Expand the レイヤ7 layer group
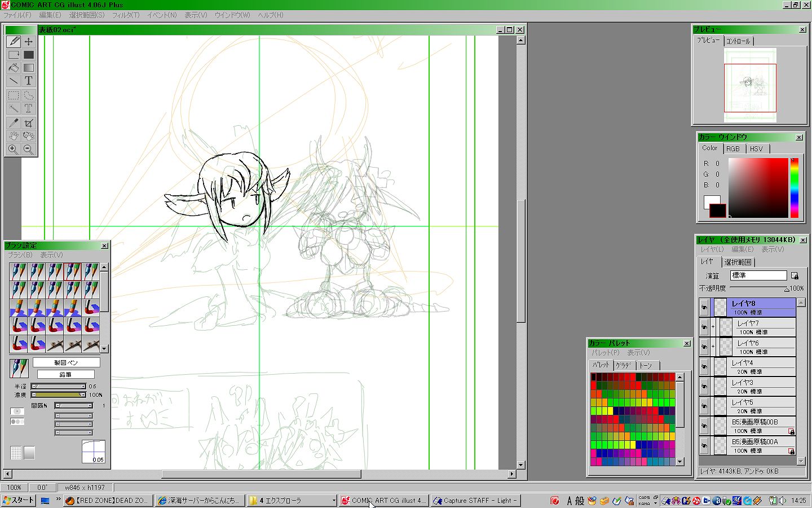Viewport: 812px width, 508px height. pyautogui.click(x=713, y=327)
